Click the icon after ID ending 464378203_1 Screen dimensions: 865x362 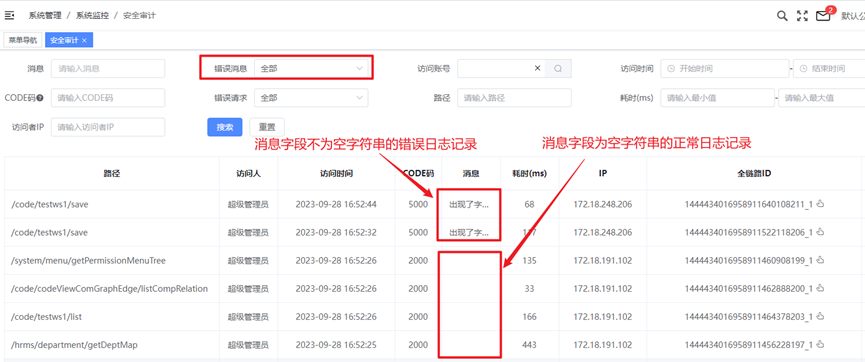tap(820, 317)
